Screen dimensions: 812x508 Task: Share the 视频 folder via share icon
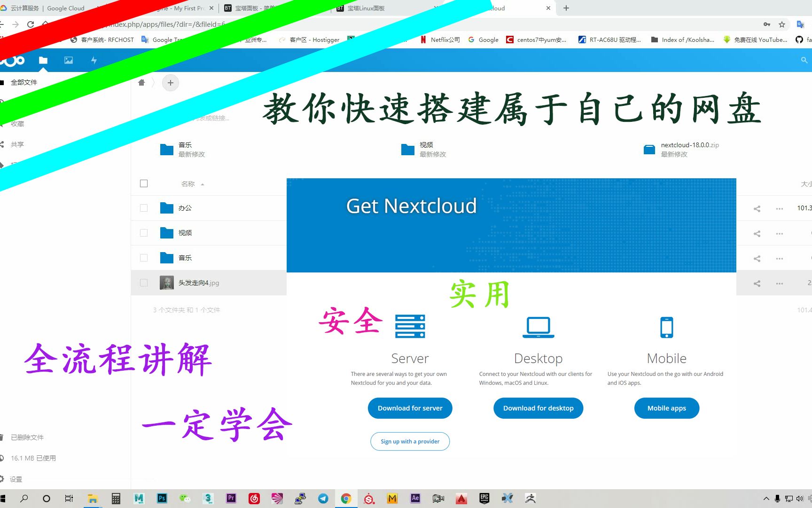coord(757,233)
